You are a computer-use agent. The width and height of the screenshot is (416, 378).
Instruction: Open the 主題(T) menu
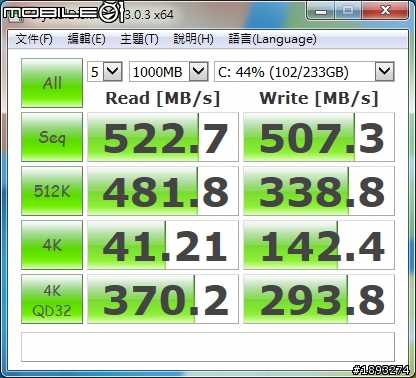139,39
